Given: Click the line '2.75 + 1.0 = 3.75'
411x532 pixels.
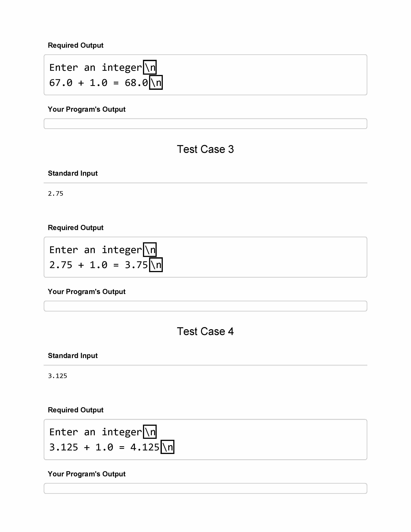Looking at the screenshot, I should click(98, 265).
